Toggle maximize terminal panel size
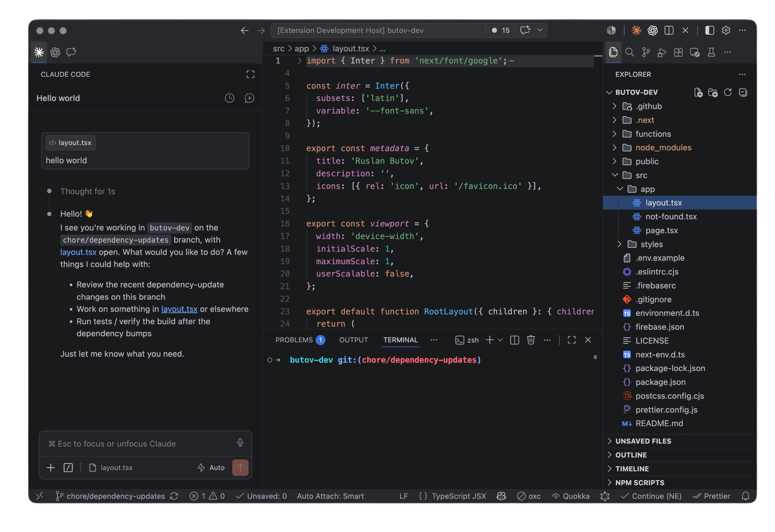 point(572,340)
